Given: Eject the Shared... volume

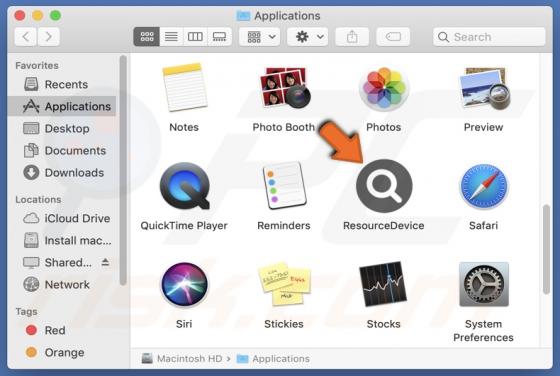Looking at the screenshot, I should point(105,262).
